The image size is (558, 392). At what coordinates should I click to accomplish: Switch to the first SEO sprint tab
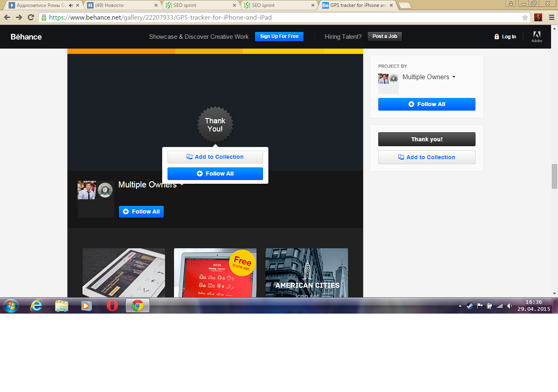coord(201,5)
